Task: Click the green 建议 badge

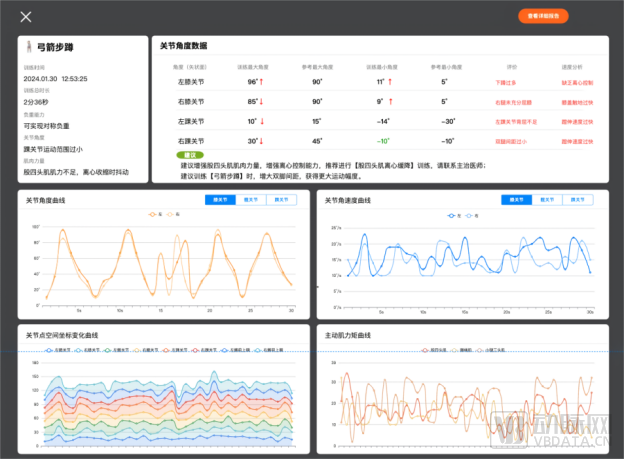Action: tap(187, 156)
